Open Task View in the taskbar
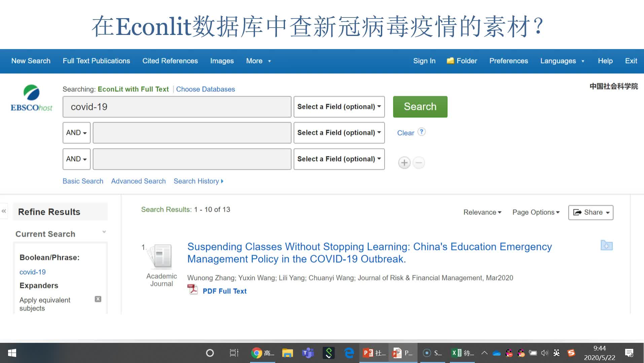Screen dimensions: 644x363 tap(234, 353)
